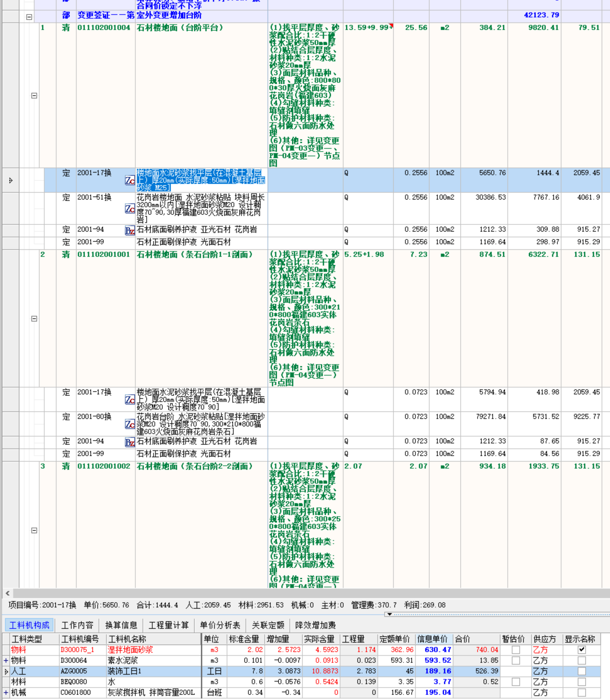Click unit price 79271.84
This screenshot has height=700, width=610.
(490, 417)
